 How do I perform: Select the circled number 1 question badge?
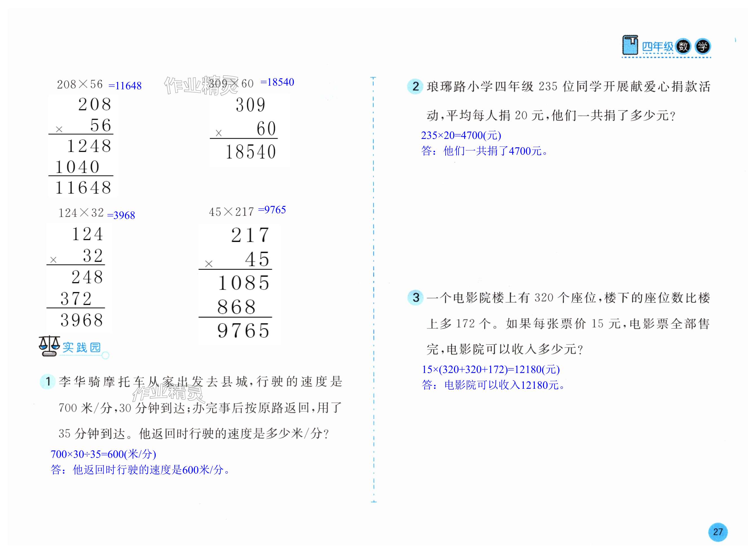48,382
